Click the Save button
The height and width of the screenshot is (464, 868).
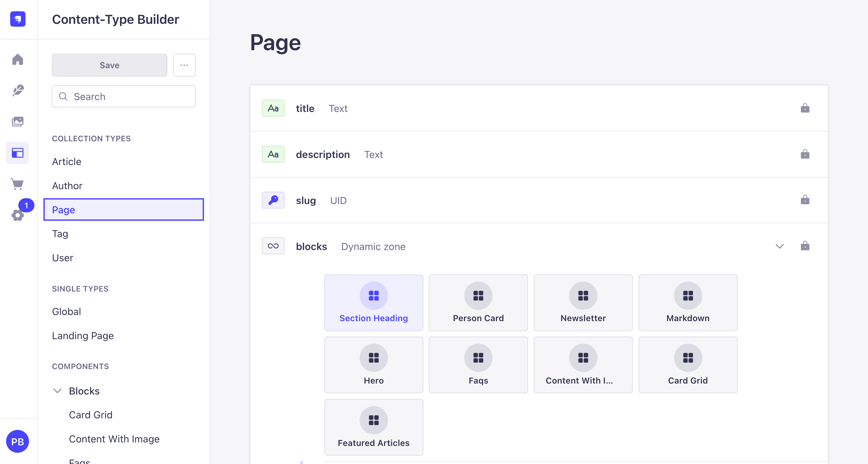pyautogui.click(x=109, y=65)
